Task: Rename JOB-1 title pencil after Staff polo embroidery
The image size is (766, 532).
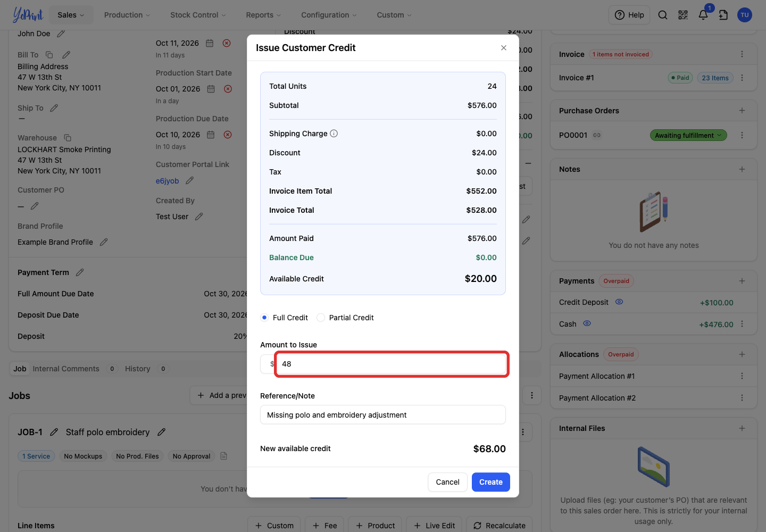Action: [162, 432]
